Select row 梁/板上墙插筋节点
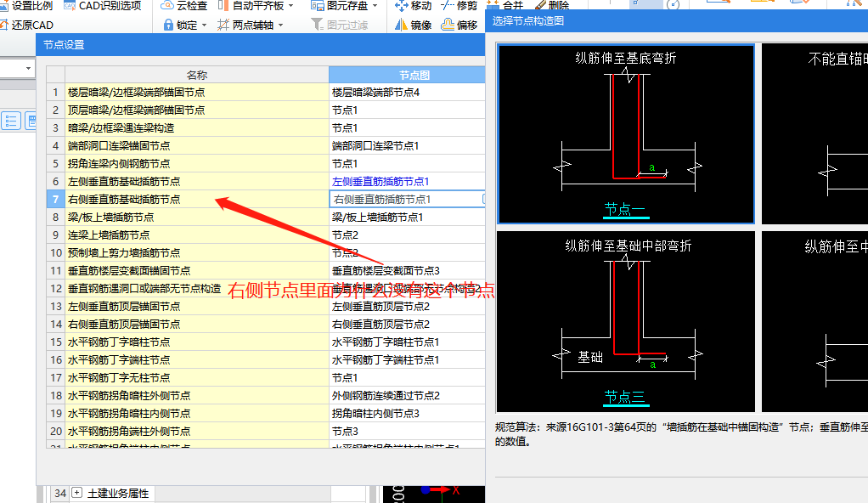The image size is (868, 503). (196, 218)
